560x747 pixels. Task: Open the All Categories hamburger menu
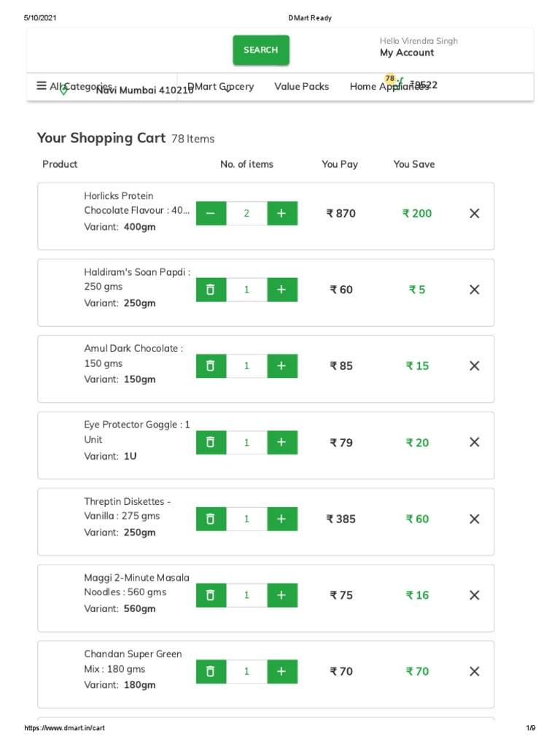pos(42,86)
